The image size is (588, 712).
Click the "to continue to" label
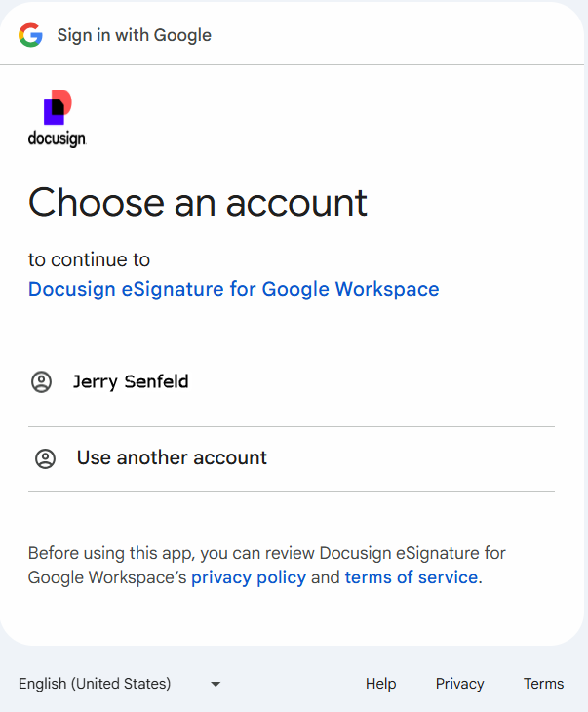[x=89, y=259]
